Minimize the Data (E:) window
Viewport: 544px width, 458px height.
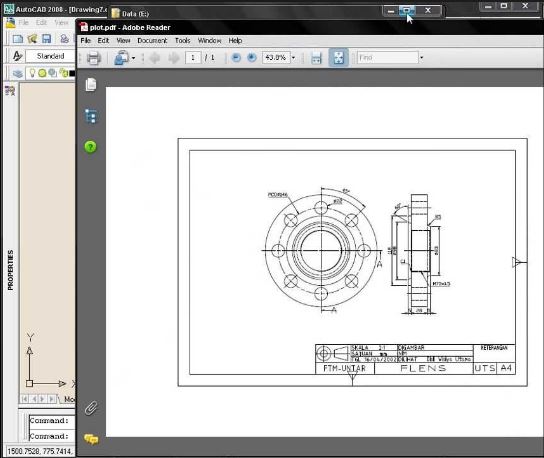click(x=391, y=11)
